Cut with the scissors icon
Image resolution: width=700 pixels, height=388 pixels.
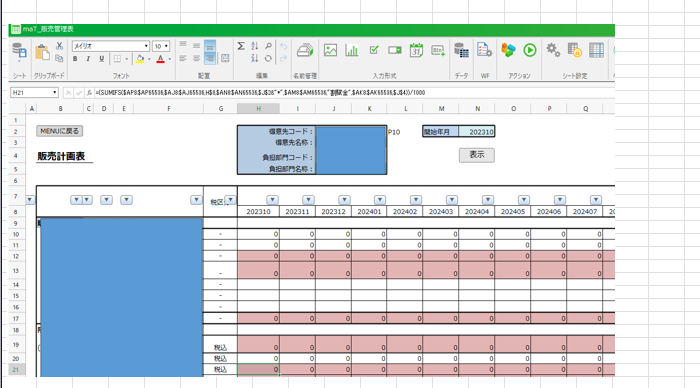coord(59,46)
